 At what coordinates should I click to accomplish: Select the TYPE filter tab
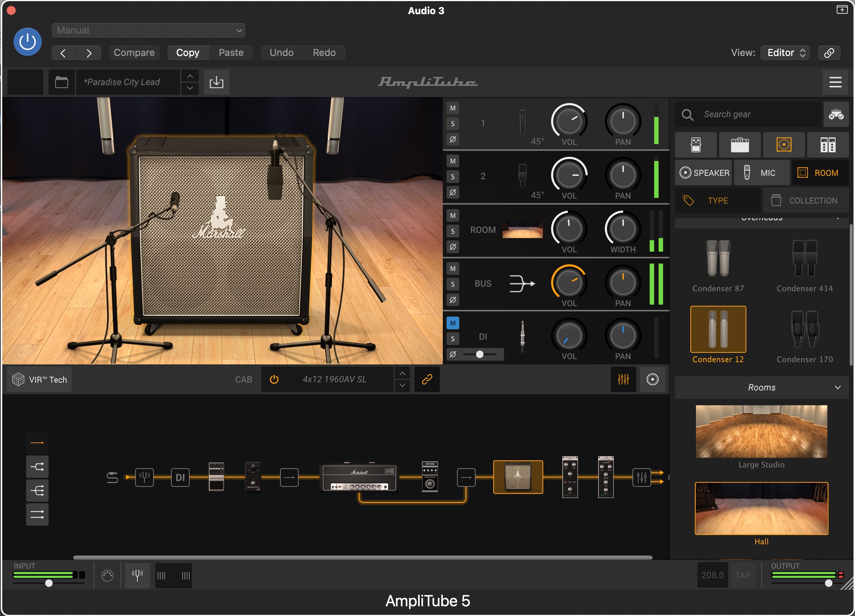717,200
